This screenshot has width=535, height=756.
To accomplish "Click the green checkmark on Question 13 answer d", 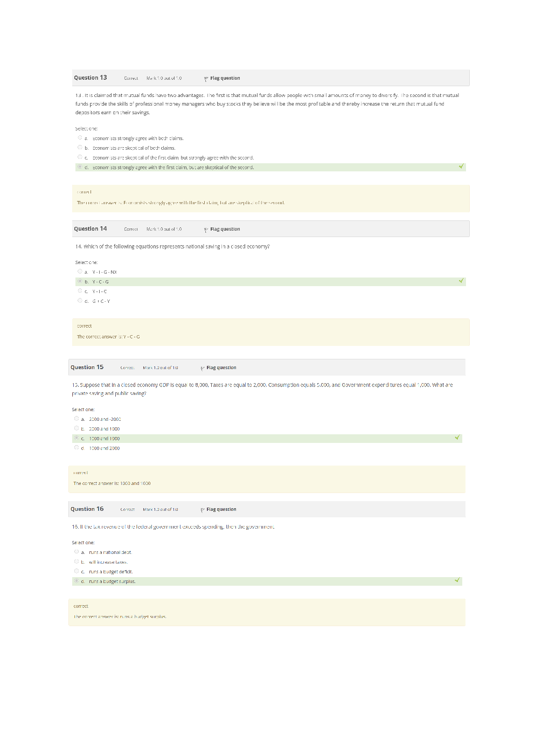I will (461, 167).
